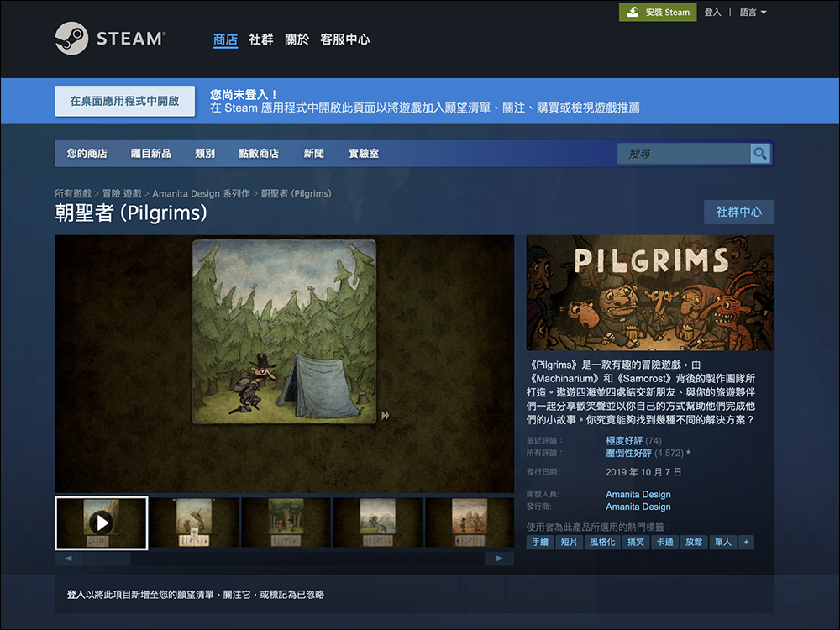Click the 卡通 tag
Viewport: 840px width, 630px height.
tap(664, 542)
